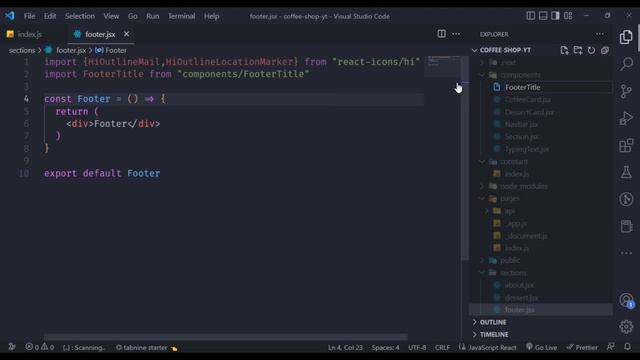The image size is (640, 360).
Task: Open the Extensions view
Action: [x=626, y=145]
